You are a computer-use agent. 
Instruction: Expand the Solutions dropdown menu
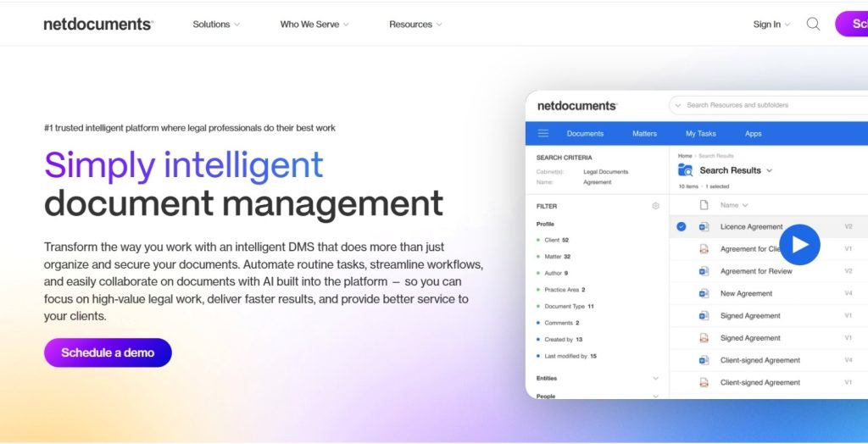[216, 25]
